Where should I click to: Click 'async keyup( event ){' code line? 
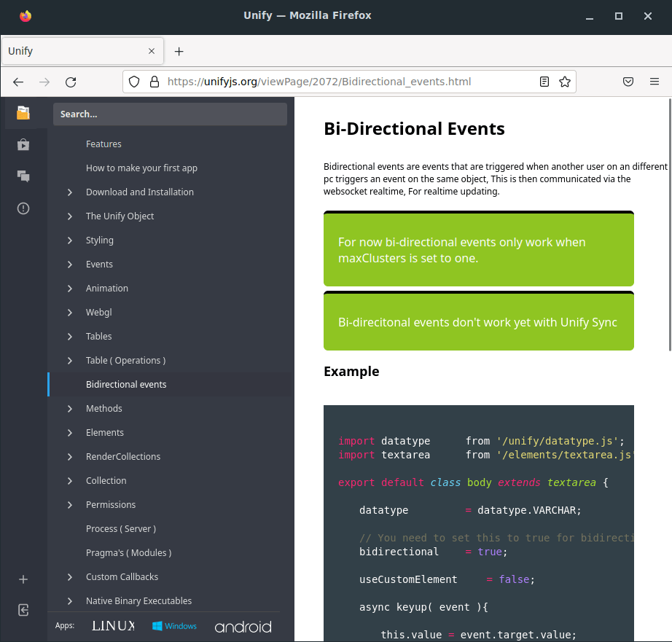point(423,607)
